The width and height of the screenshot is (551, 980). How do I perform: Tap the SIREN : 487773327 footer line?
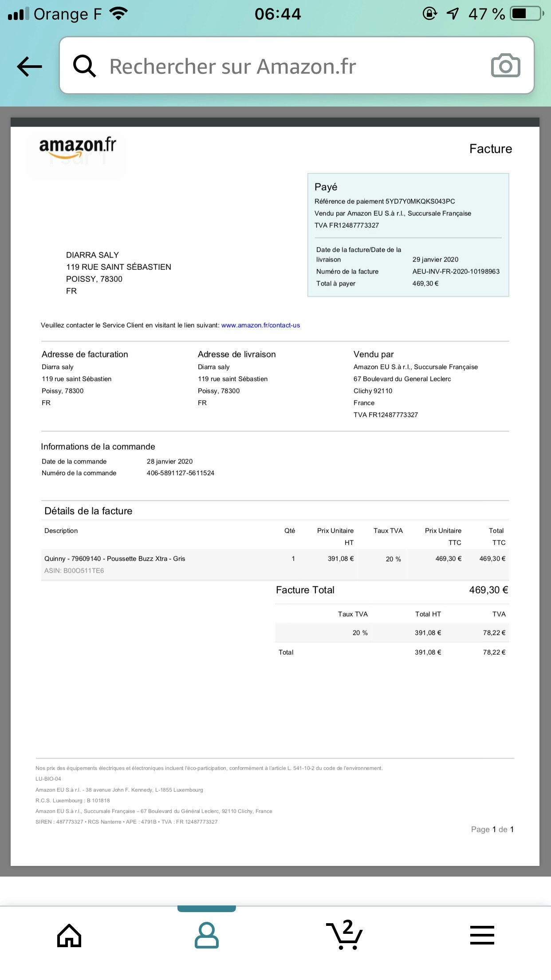[x=127, y=822]
